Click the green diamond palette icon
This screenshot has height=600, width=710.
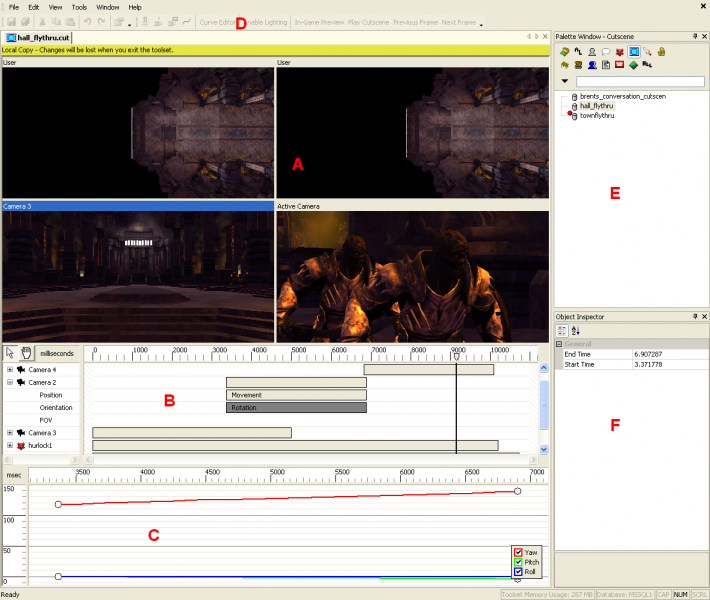click(x=634, y=64)
